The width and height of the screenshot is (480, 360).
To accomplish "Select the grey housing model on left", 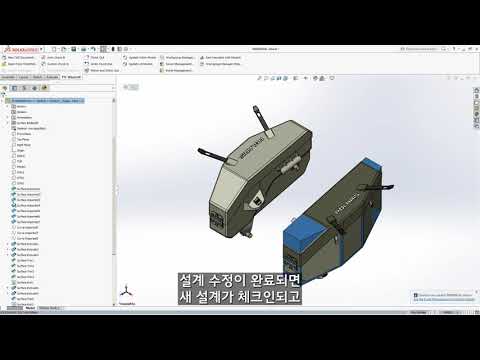I will 260,177.
